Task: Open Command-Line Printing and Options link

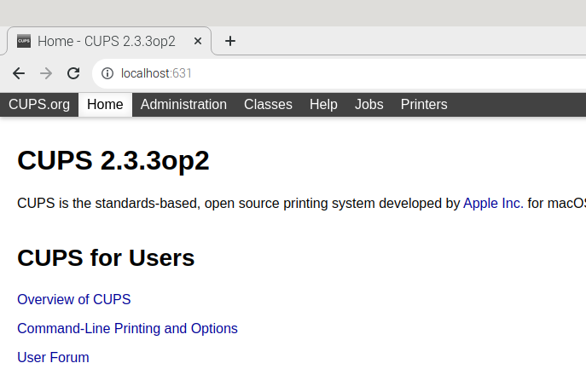Action: (x=127, y=329)
